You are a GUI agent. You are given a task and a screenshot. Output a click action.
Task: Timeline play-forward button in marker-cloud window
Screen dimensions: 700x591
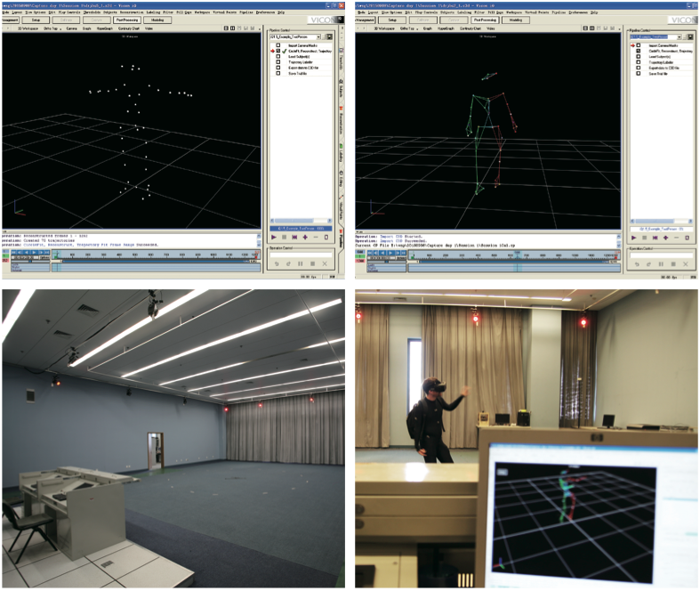click(34, 253)
